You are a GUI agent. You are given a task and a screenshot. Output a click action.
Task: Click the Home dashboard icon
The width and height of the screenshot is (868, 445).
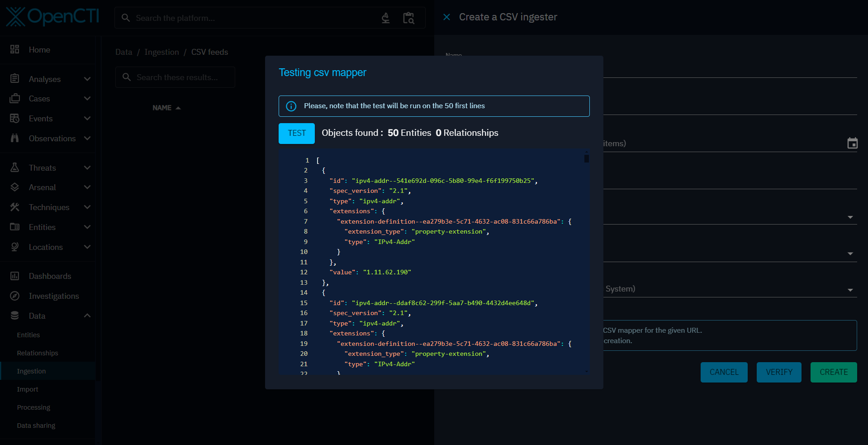[x=14, y=49]
